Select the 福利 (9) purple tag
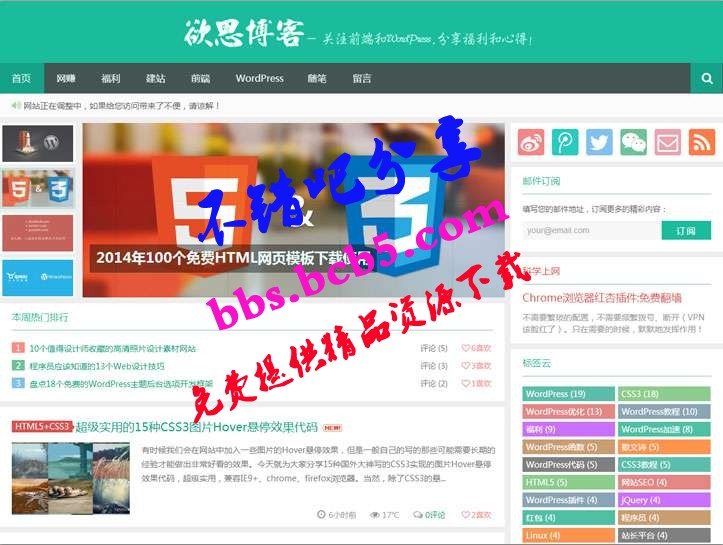This screenshot has height=545, width=723. point(569,429)
